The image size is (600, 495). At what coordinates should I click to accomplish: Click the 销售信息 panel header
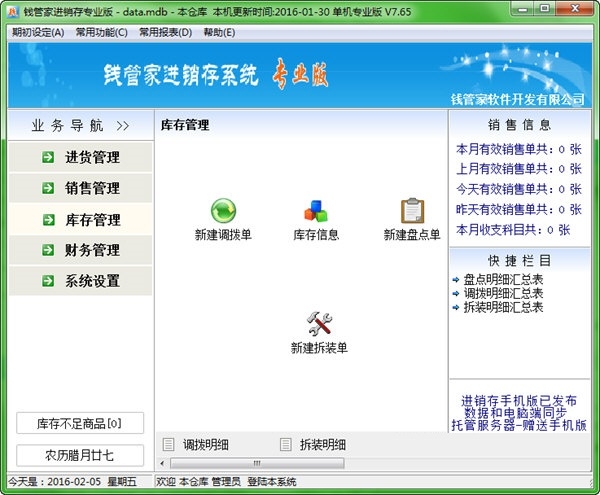pyautogui.click(x=519, y=125)
